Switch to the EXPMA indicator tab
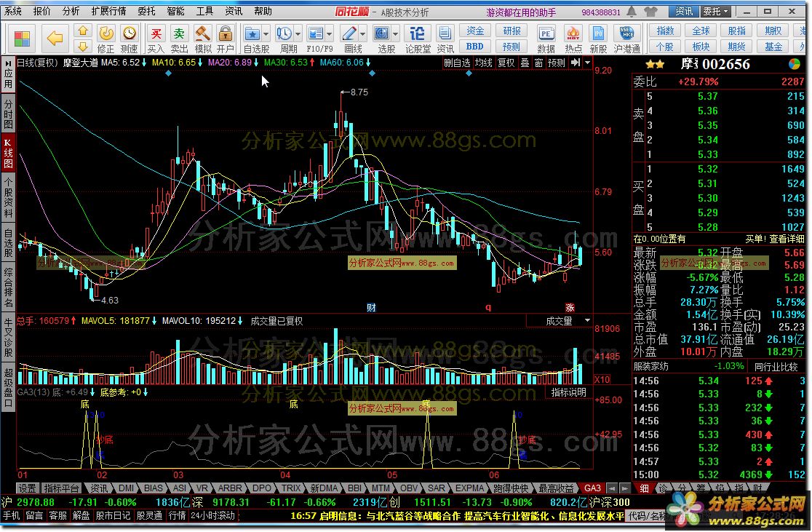The width and height of the screenshot is (812, 532). click(x=469, y=488)
